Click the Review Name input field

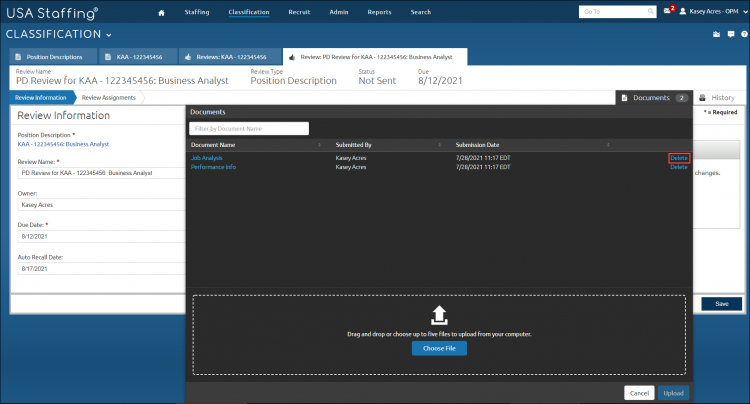101,173
